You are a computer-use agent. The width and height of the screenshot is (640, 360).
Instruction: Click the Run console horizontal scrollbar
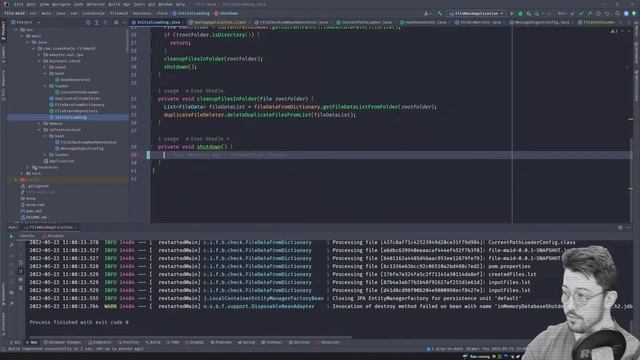pos(190,337)
